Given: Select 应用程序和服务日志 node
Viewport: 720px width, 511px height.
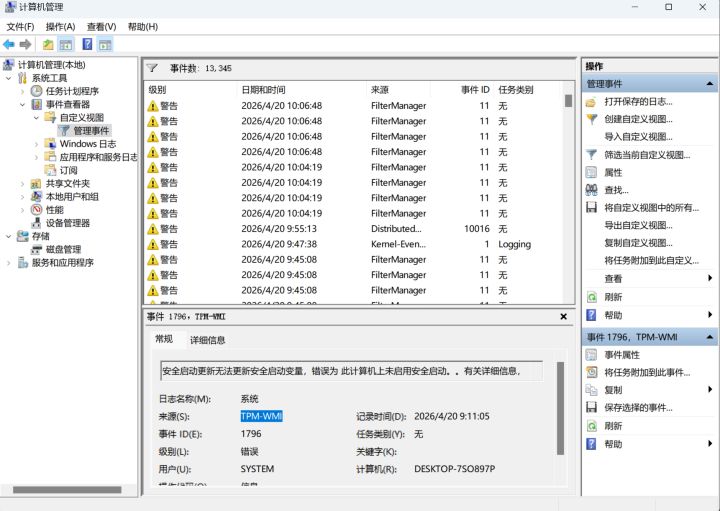Looking at the screenshot, I should (98, 157).
